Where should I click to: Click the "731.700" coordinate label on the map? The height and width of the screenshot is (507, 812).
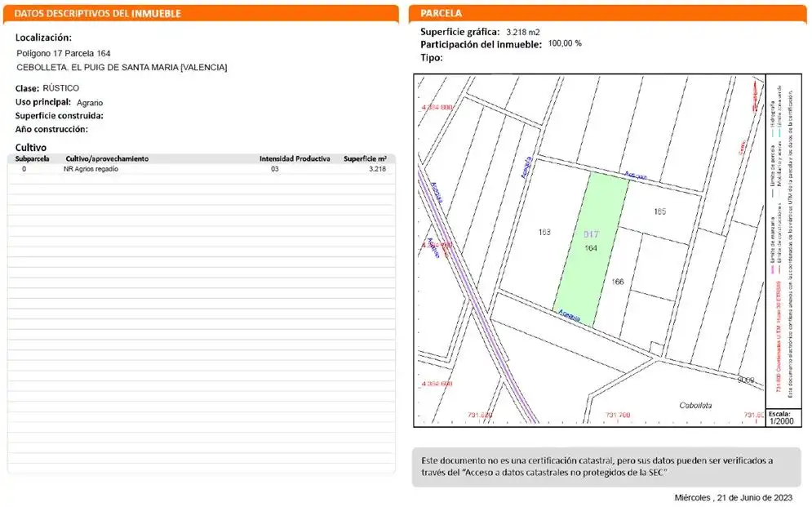click(618, 415)
